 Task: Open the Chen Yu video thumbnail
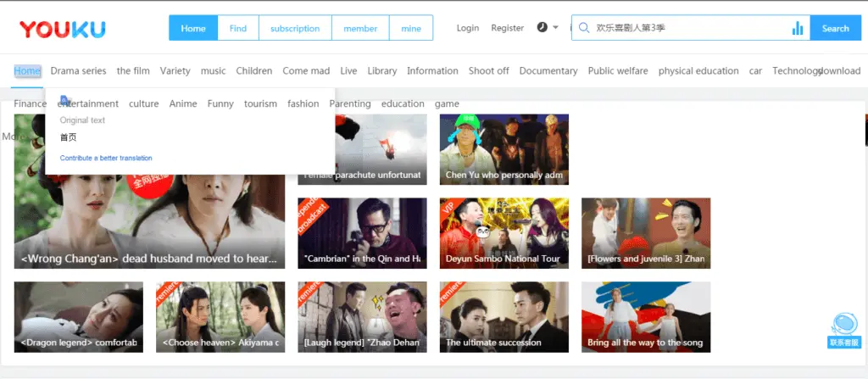coord(504,149)
